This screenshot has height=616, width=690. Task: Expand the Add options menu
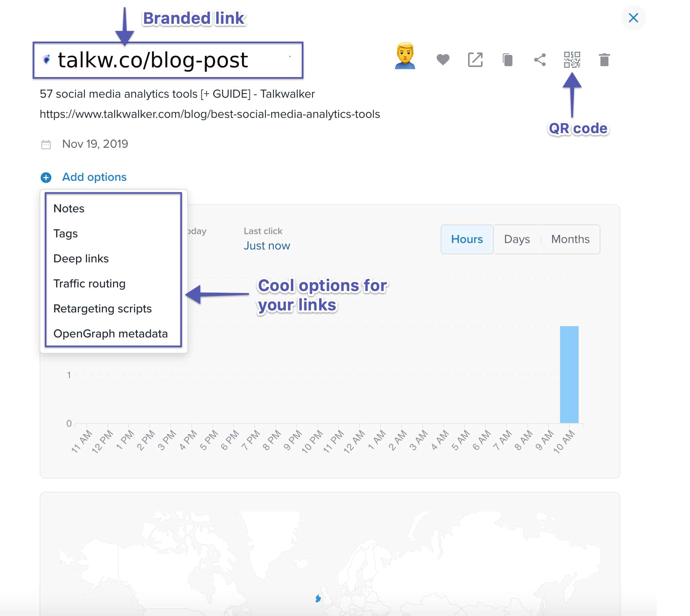pyautogui.click(x=94, y=177)
